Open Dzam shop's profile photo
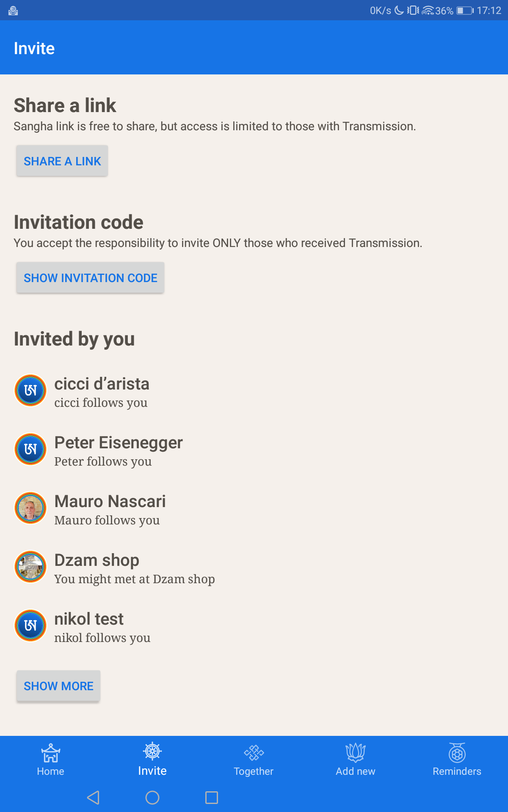This screenshot has width=508, height=812. (x=30, y=567)
